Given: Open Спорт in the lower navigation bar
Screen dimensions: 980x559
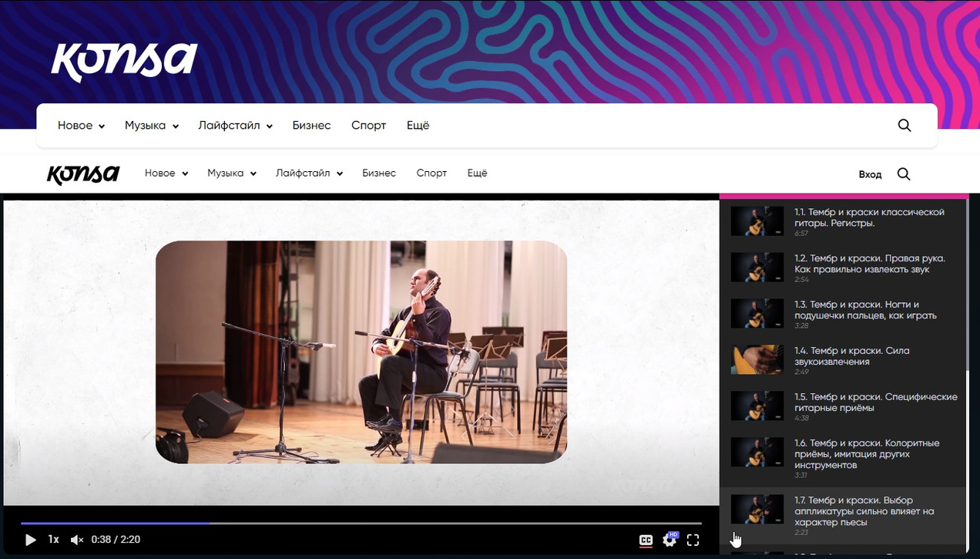Looking at the screenshot, I should [431, 173].
